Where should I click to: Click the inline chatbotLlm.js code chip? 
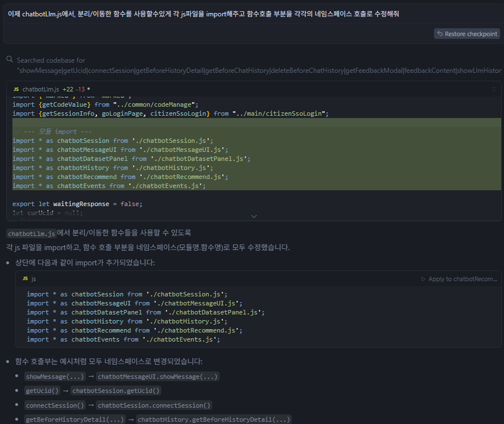pyautogui.click(x=31, y=233)
